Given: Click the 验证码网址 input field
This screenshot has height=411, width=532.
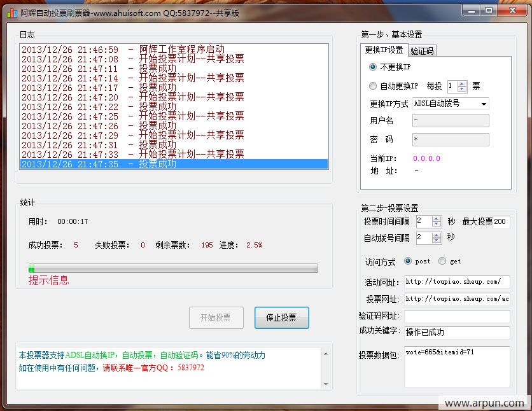Looking at the screenshot, I should 456,316.
